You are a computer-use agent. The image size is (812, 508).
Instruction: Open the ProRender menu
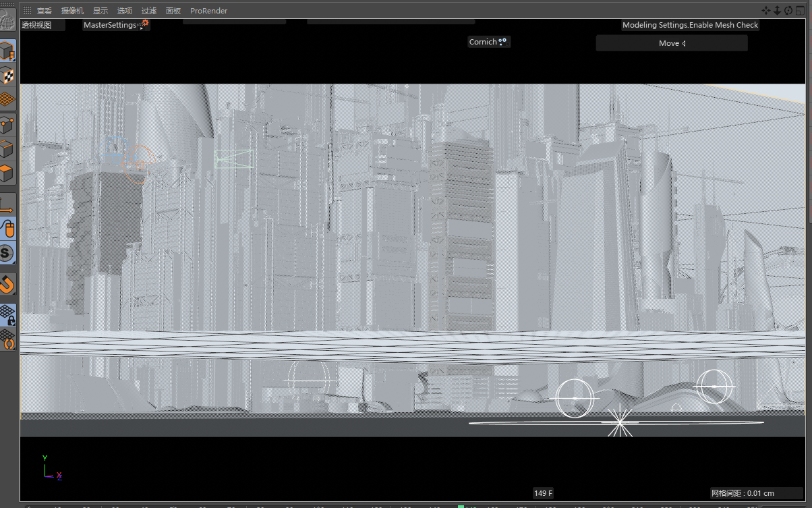[208, 10]
